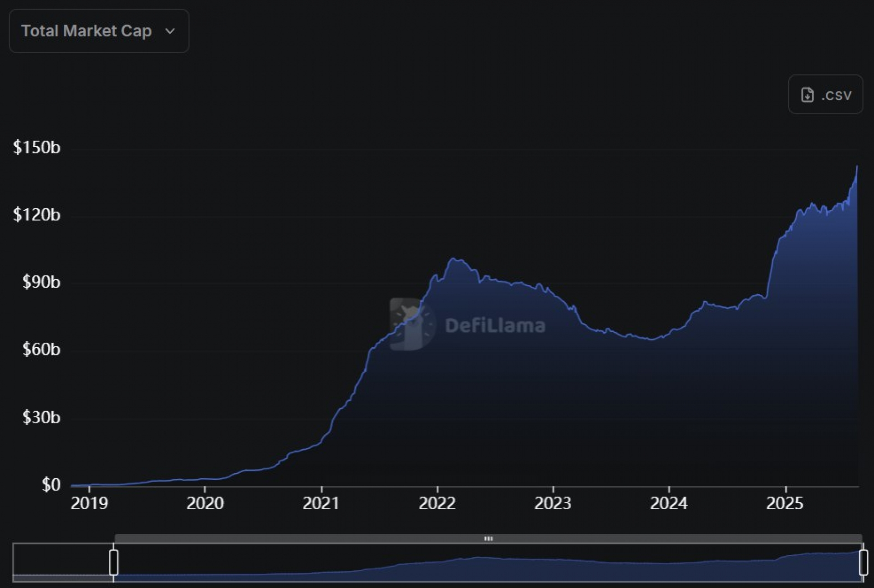
Task: Click the chart peak near early 2022
Action: (x=453, y=259)
